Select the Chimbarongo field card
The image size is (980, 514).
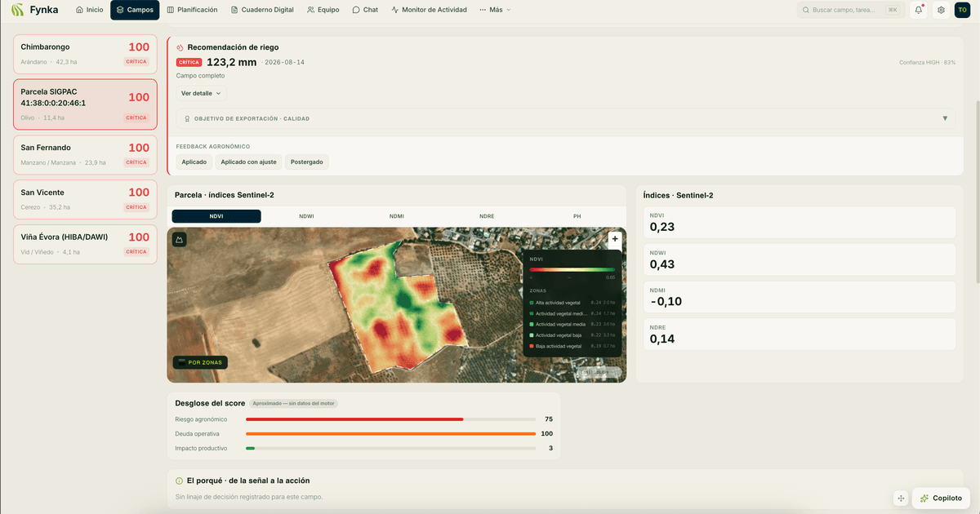click(x=85, y=53)
